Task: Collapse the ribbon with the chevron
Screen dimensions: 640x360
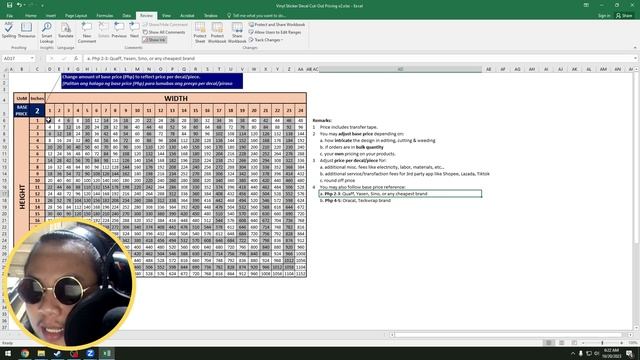Action: (x=635, y=48)
